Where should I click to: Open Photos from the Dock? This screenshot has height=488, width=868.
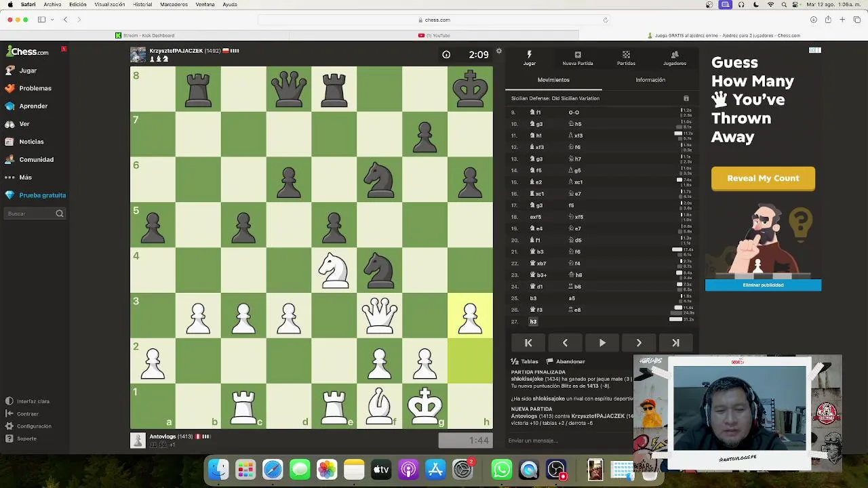click(x=327, y=469)
